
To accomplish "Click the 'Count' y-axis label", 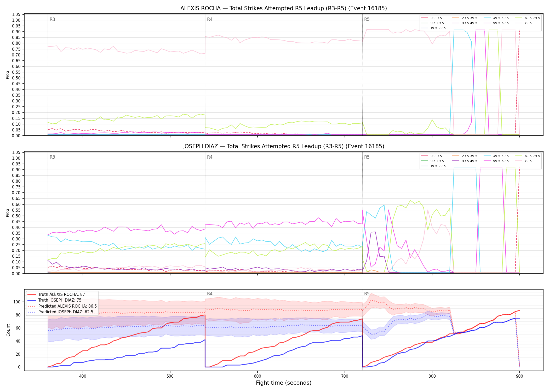I will coord(8,330).
